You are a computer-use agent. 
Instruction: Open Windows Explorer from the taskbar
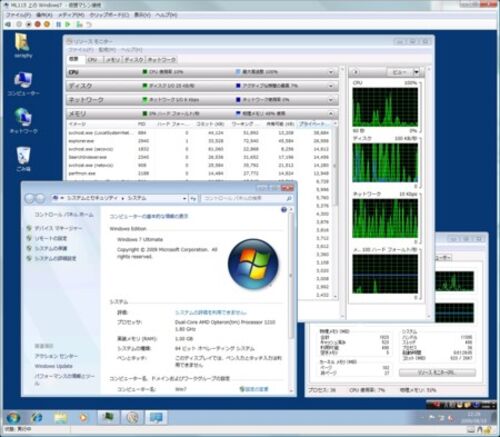tap(60, 417)
